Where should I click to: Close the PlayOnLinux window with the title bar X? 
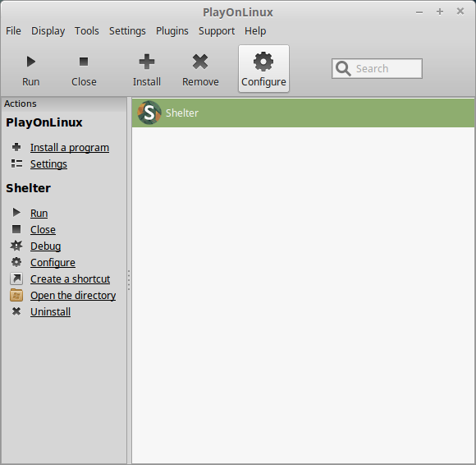(460, 12)
